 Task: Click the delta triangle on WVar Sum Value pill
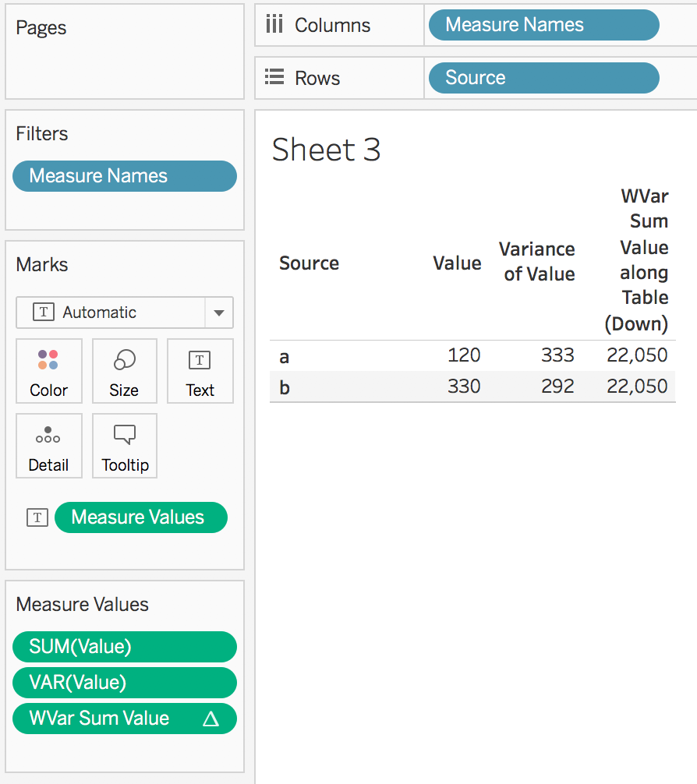(x=209, y=718)
